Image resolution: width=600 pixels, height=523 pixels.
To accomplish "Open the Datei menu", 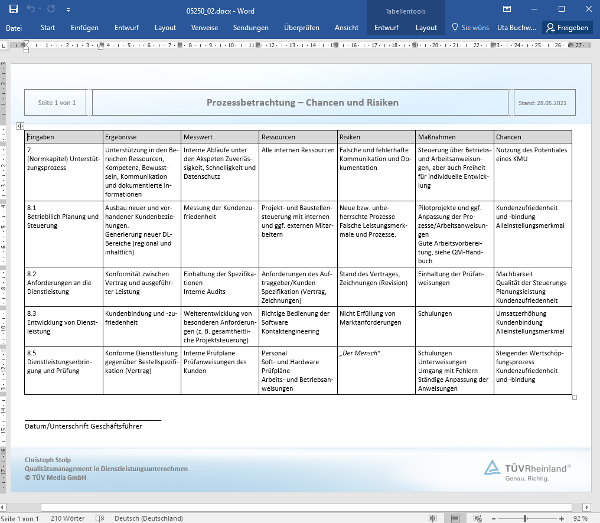I will coord(14,28).
